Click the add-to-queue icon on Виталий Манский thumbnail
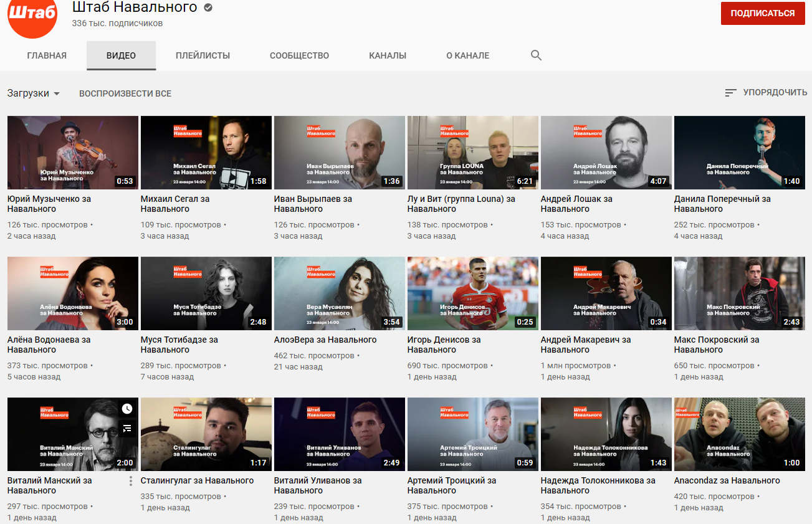 [127, 428]
